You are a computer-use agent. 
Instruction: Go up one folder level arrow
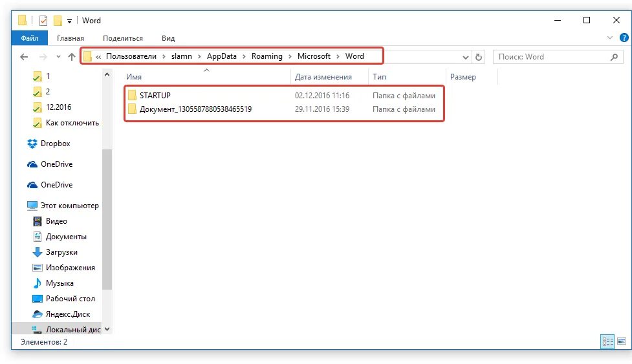[x=72, y=57]
